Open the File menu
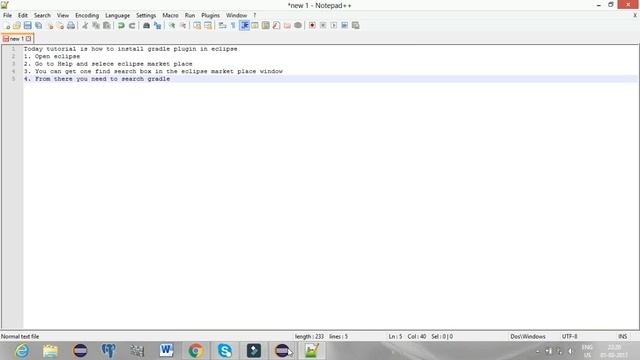 coord(7,16)
